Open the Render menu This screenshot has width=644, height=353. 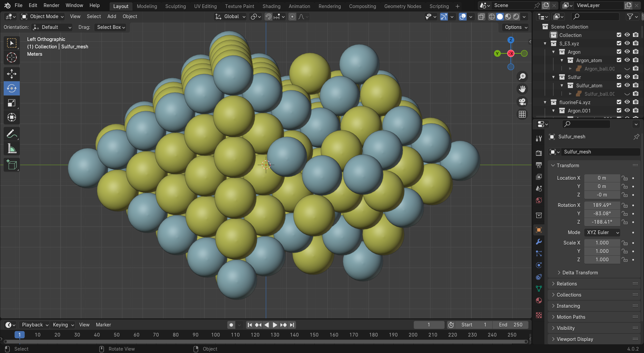click(x=51, y=5)
